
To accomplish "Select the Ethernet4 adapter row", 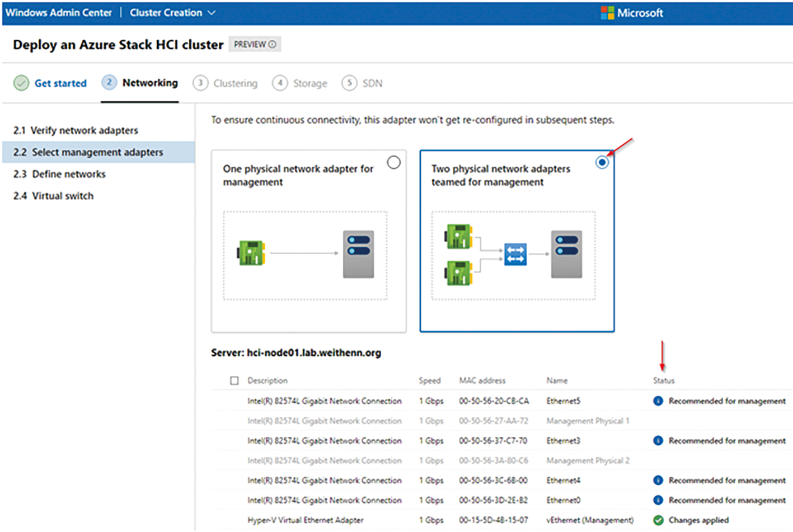I will click(502, 481).
